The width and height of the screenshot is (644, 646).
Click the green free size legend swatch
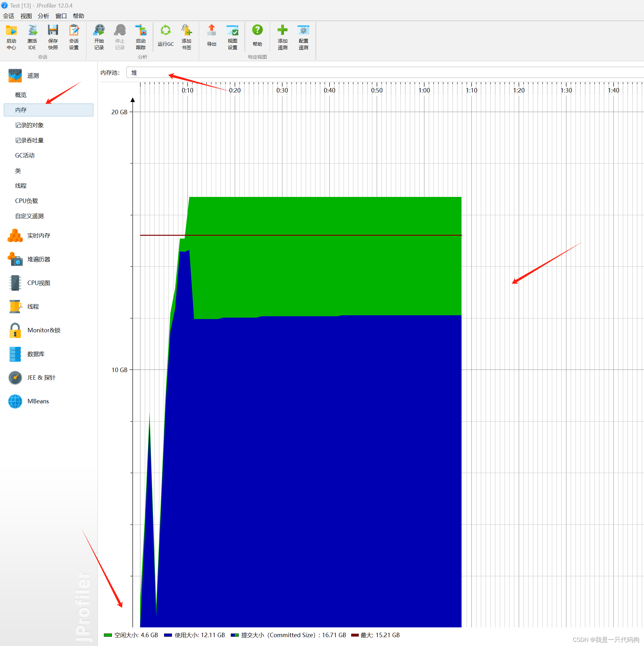(108, 635)
